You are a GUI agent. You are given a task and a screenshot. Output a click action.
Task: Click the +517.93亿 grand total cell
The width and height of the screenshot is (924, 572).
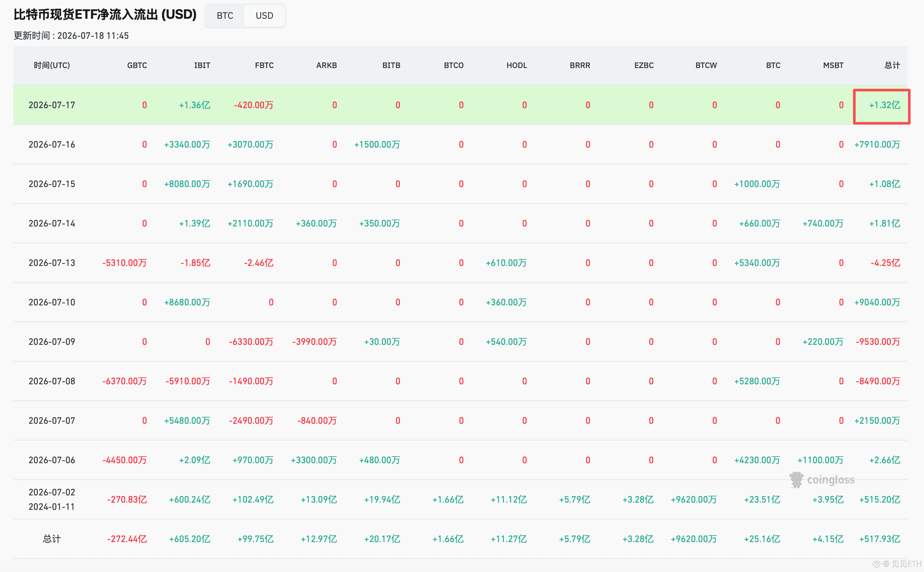(x=879, y=539)
